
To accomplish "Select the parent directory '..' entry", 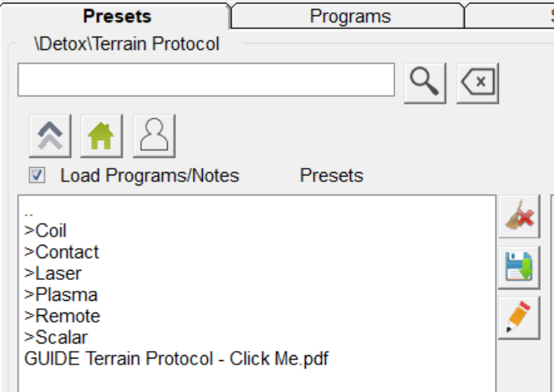I will point(30,211).
